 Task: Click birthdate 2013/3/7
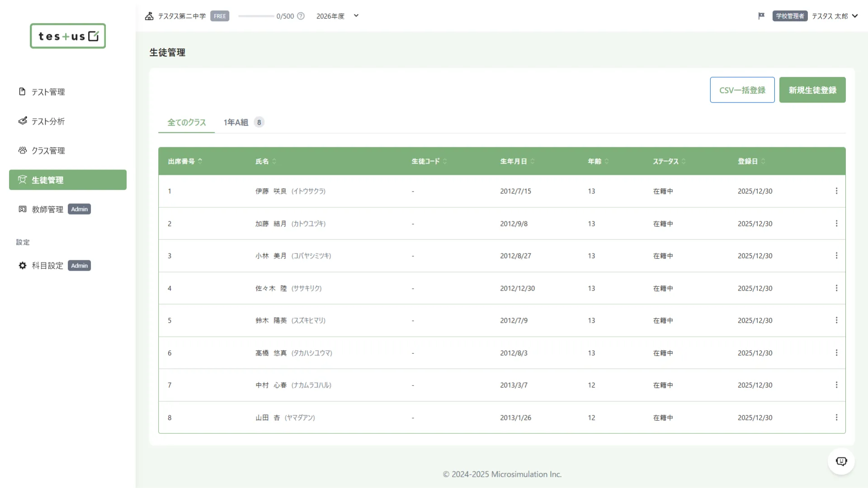[x=514, y=385]
